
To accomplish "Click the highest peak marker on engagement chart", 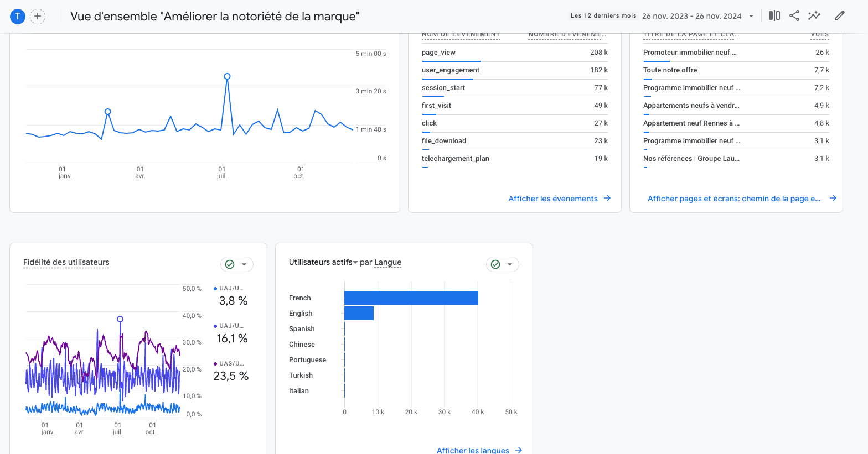I will (x=227, y=76).
